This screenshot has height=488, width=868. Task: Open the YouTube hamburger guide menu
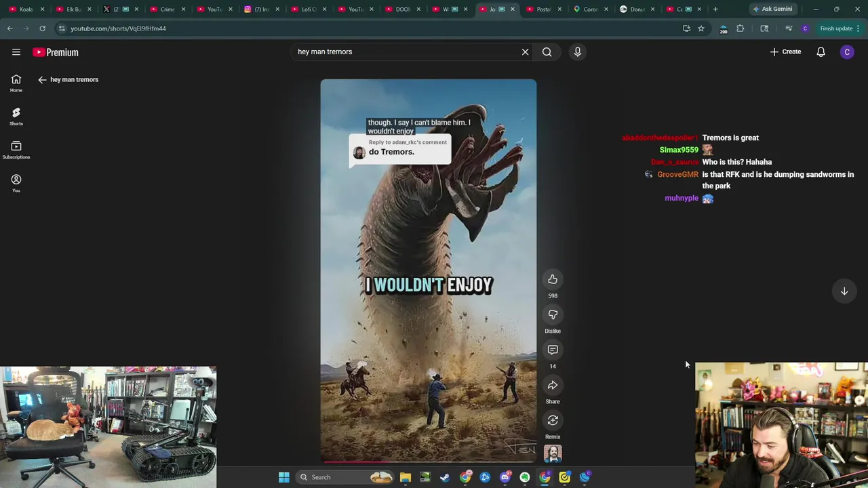point(16,52)
